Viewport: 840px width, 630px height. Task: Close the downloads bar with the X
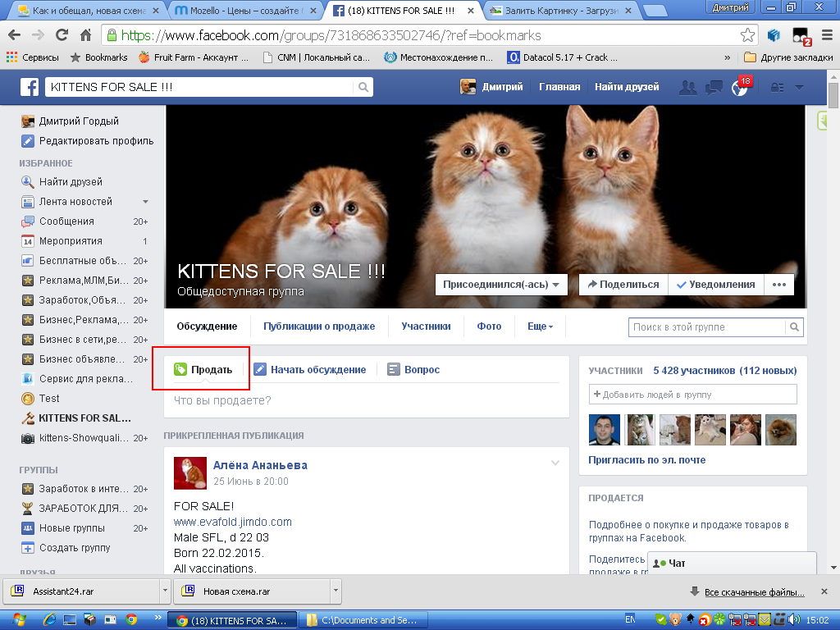click(x=824, y=592)
